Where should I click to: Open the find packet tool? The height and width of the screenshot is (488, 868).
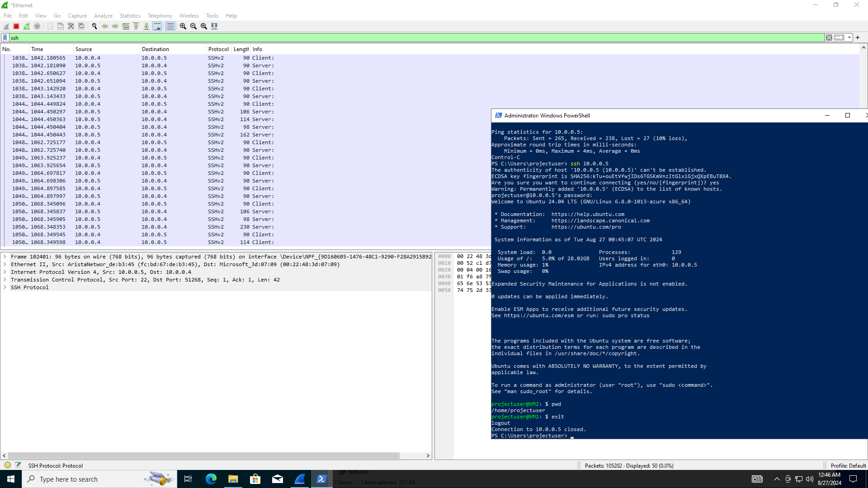[x=94, y=26]
